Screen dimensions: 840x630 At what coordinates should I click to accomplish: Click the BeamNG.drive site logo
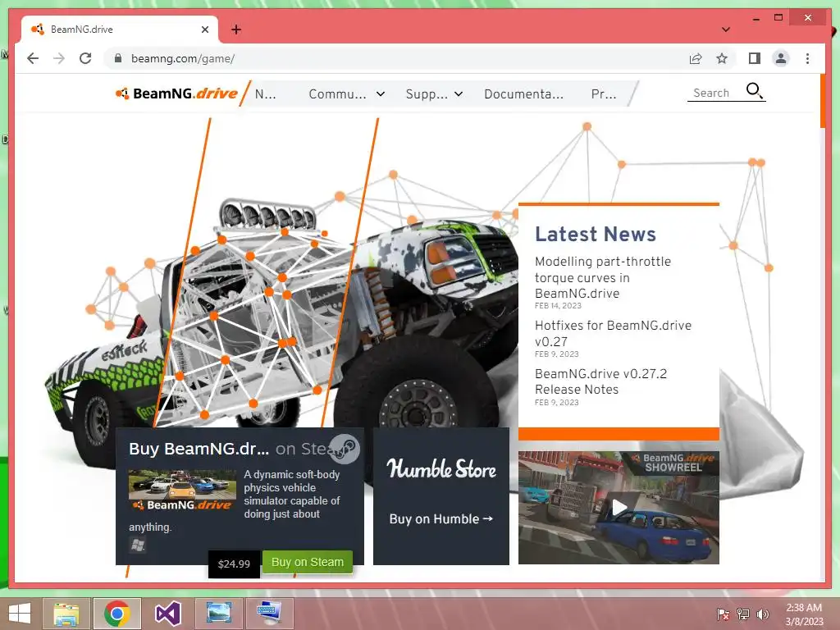[177, 94]
